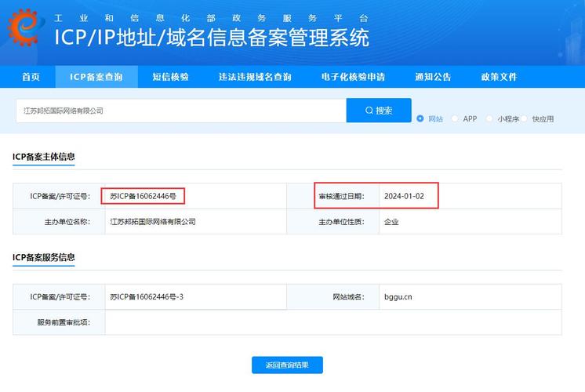Click the 审核通过日期 label
The height and width of the screenshot is (392, 585).
coord(341,196)
